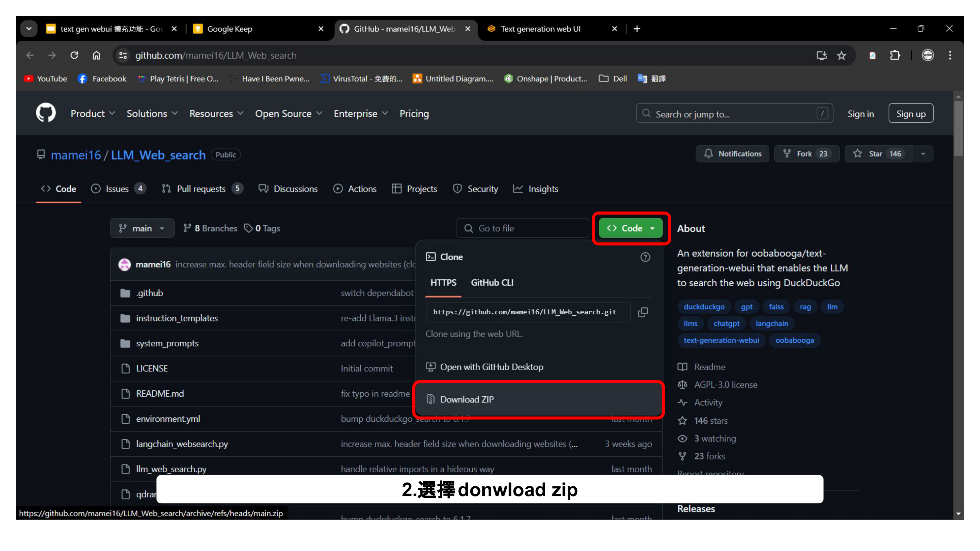Open the Actions tab
This screenshot has height=551, width=980.
(x=354, y=189)
